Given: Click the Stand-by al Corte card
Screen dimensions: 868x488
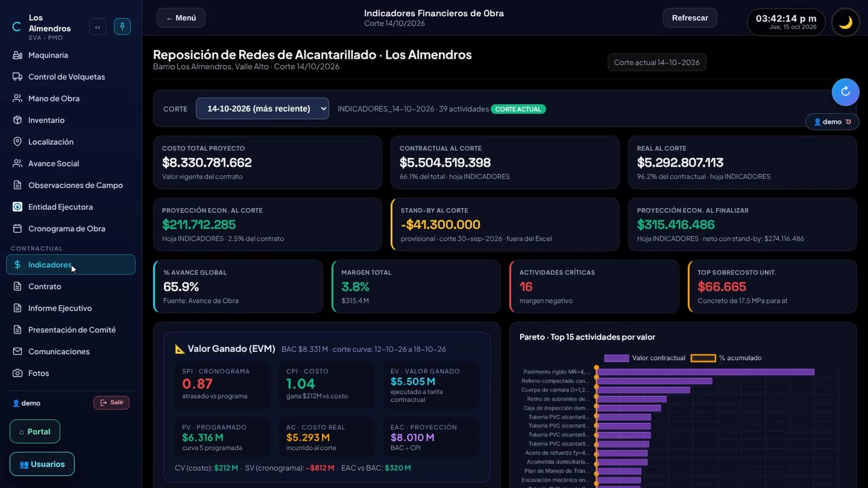Looking at the screenshot, I should tap(505, 224).
